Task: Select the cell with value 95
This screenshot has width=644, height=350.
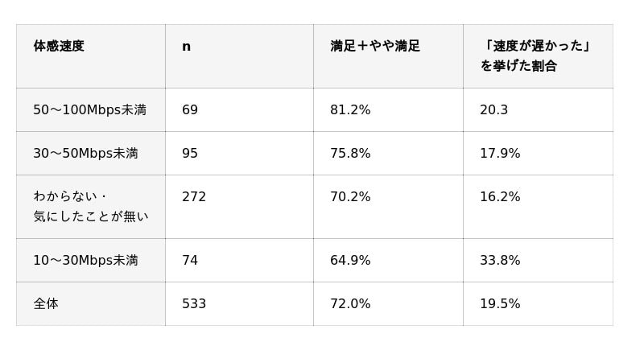Action: pos(239,154)
